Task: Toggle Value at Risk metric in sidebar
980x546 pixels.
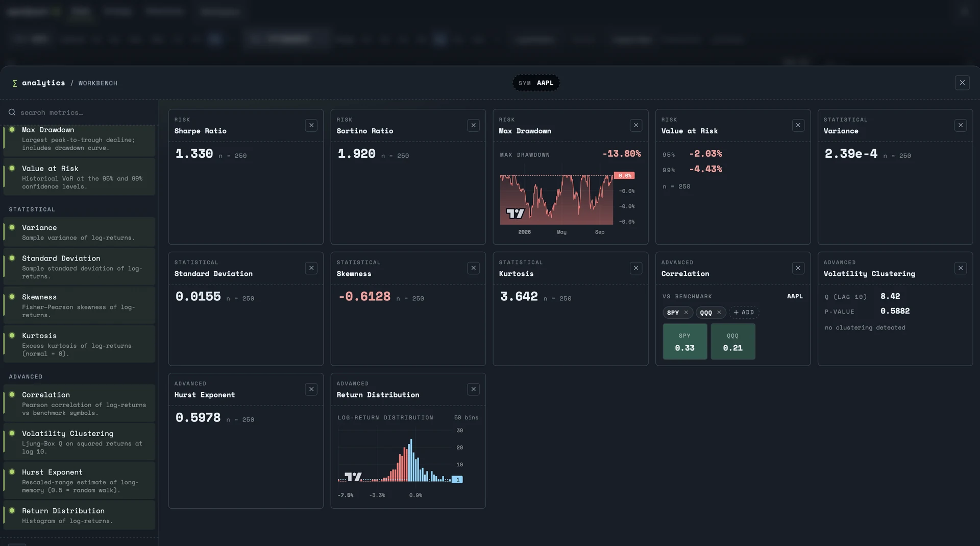Action: tap(79, 177)
